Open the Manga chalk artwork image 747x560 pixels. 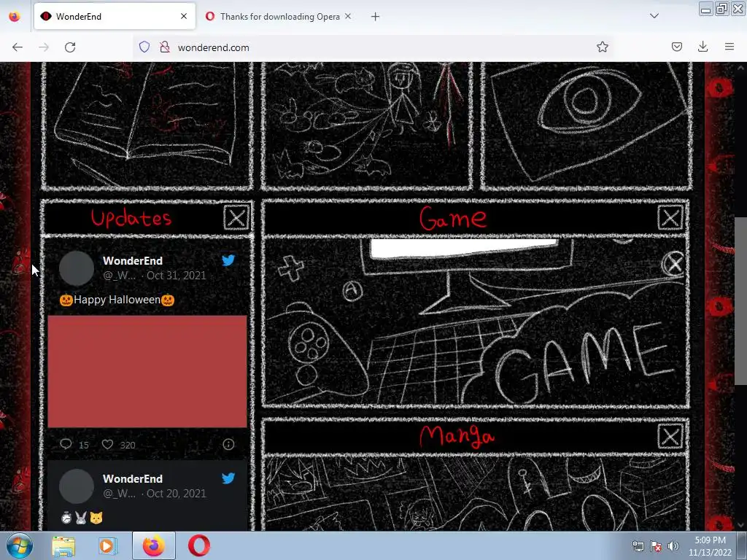(x=475, y=494)
